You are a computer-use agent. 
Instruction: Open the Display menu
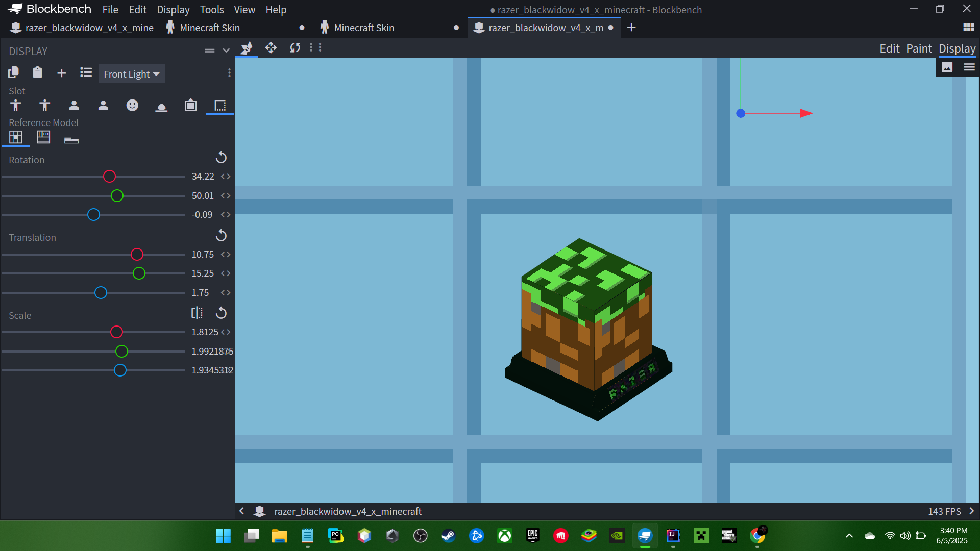click(x=173, y=10)
